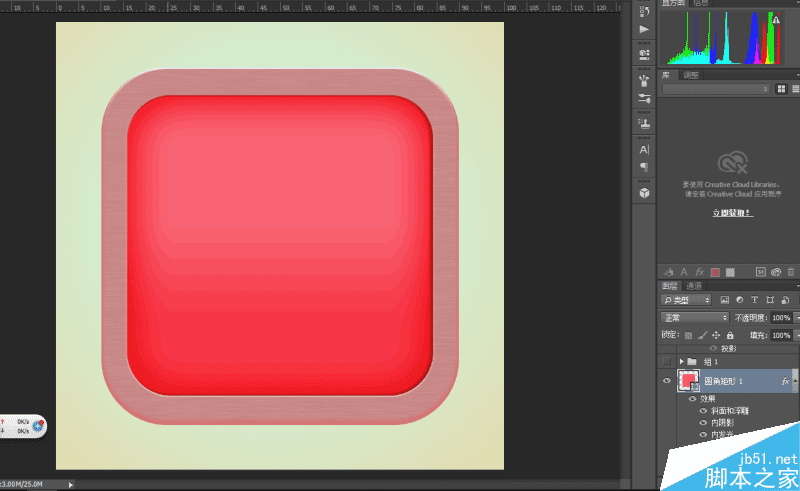800x491 pixels.
Task: Click the 填充 value field
Action: click(x=781, y=335)
